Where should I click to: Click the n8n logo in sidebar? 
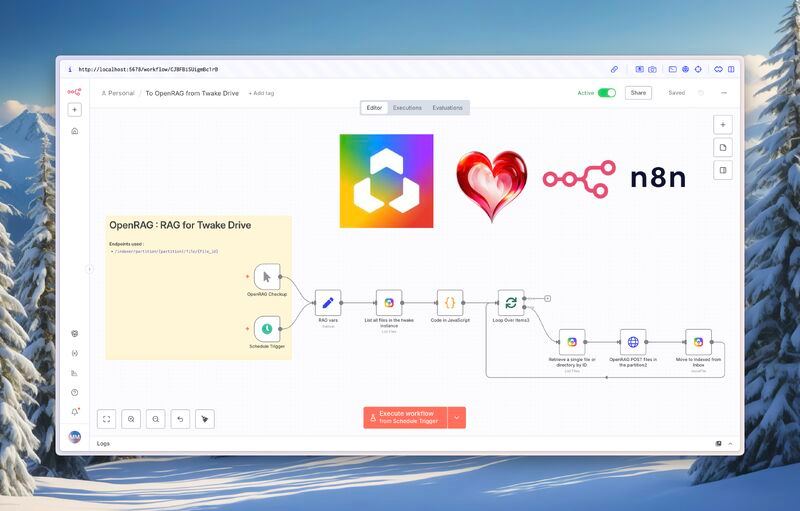point(74,92)
